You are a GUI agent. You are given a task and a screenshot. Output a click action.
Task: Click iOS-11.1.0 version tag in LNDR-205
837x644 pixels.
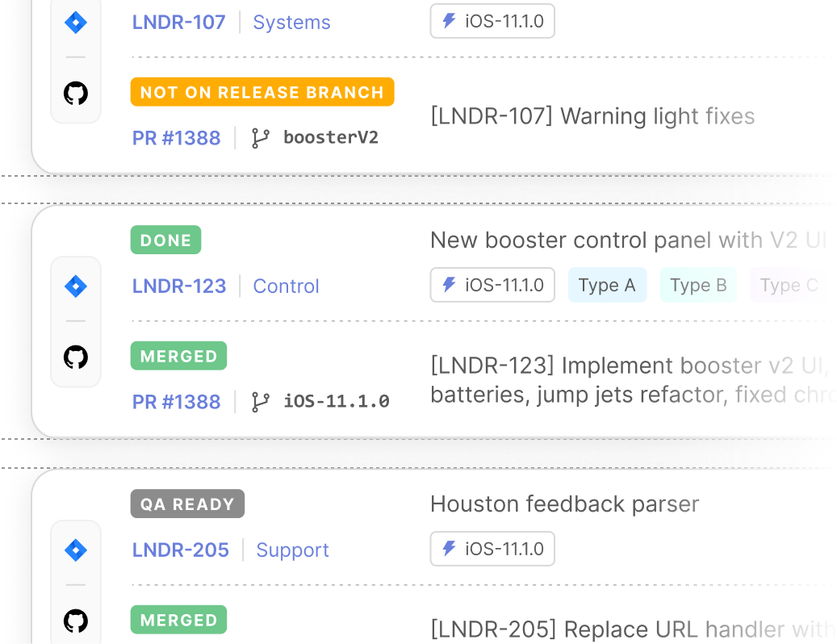(x=492, y=550)
